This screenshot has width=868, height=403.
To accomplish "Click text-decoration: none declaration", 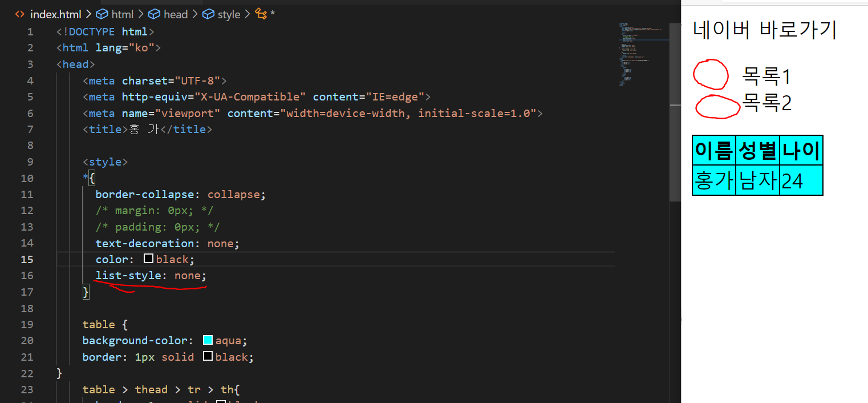I will (168, 243).
